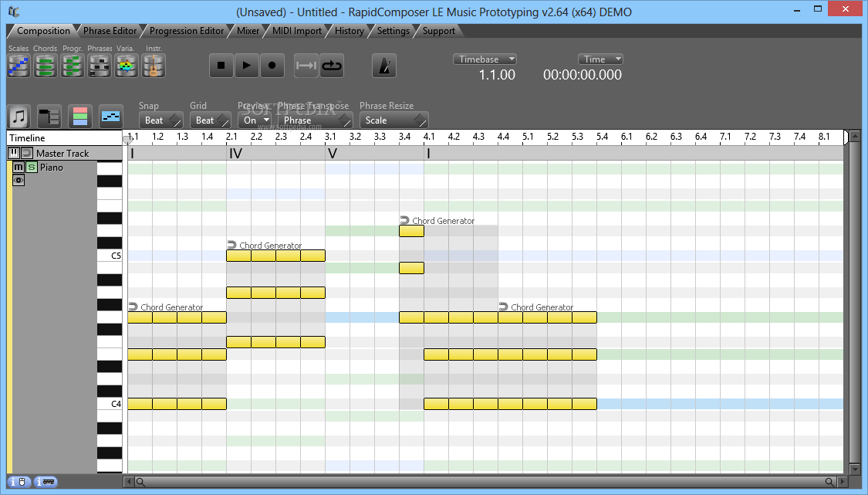
Task: Open the Variations browser icon
Action: (x=127, y=66)
